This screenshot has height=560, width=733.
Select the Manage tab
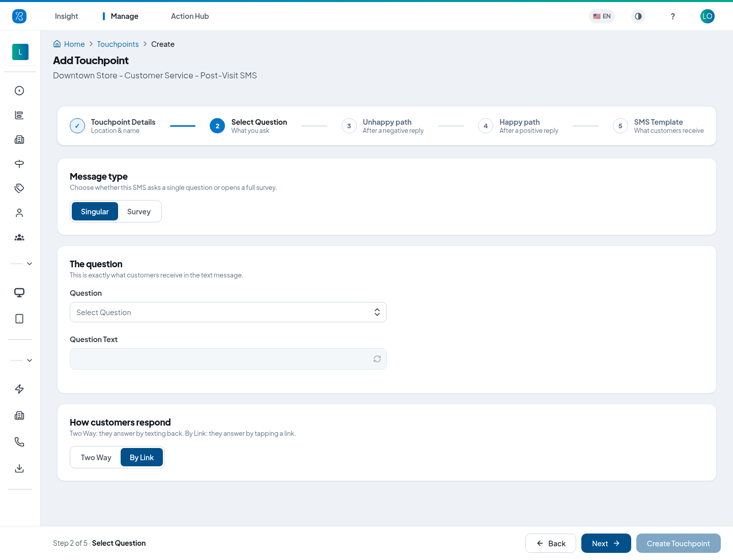point(124,16)
